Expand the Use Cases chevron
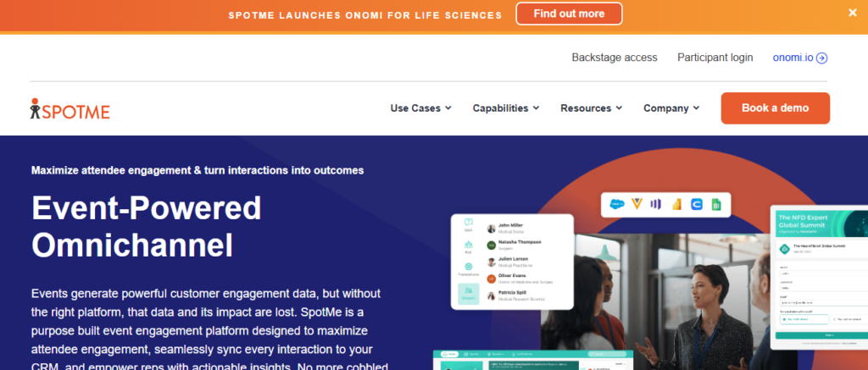 [x=448, y=108]
